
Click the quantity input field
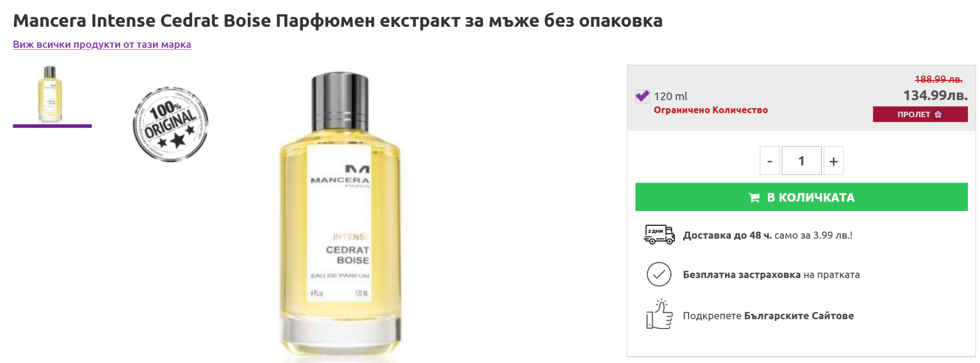(x=802, y=161)
